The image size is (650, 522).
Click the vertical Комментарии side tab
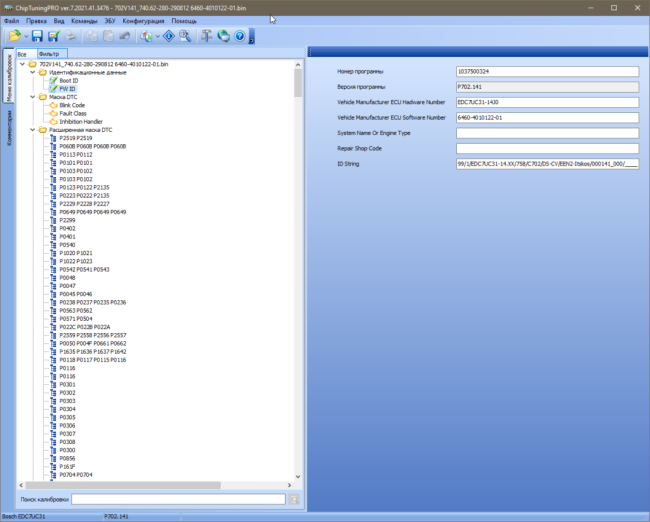click(9, 128)
